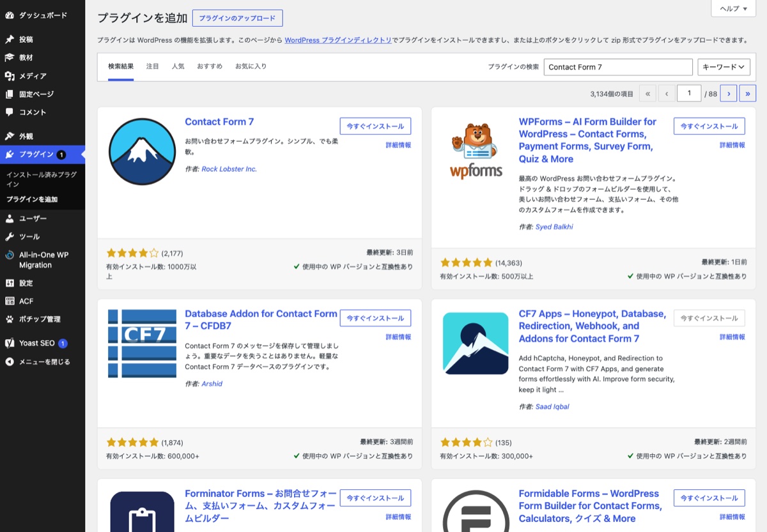Go to the next results page arrow
The image size is (767, 532).
(x=729, y=93)
